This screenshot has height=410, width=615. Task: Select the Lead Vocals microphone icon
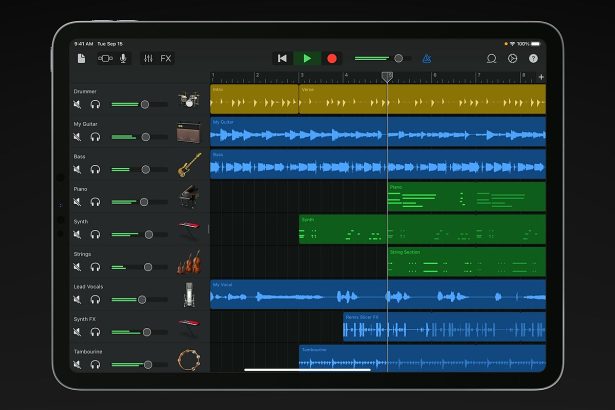point(189,295)
